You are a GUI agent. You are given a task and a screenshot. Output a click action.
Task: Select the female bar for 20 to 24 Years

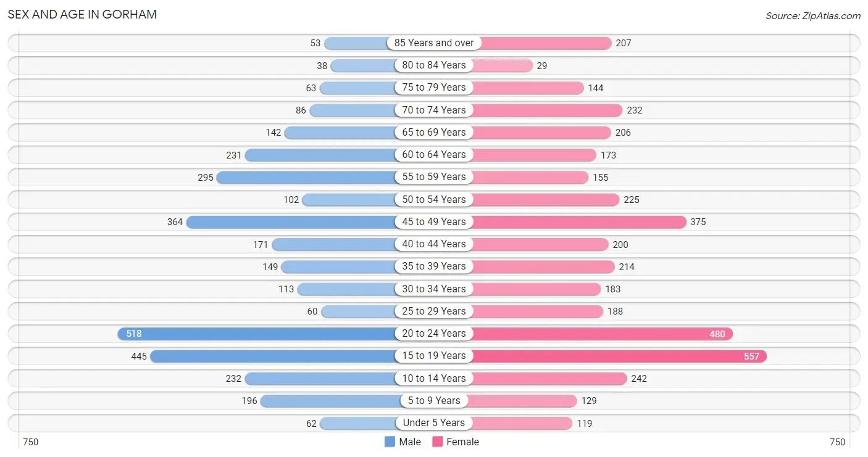click(603, 334)
